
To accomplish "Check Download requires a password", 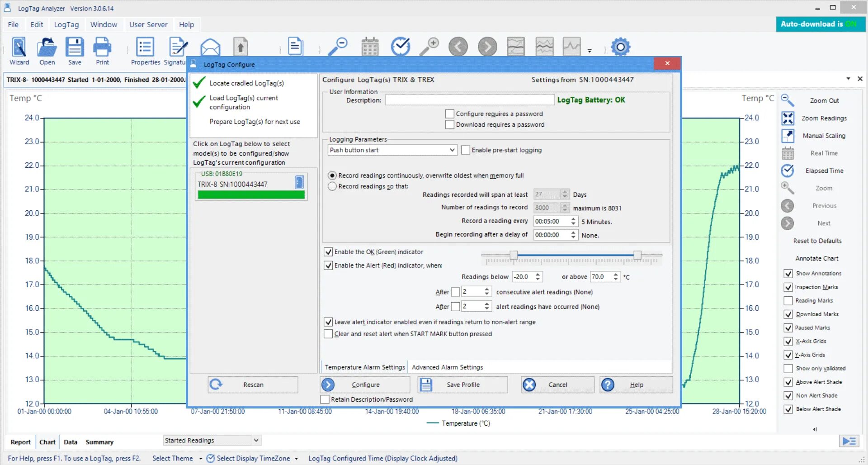I will [449, 124].
